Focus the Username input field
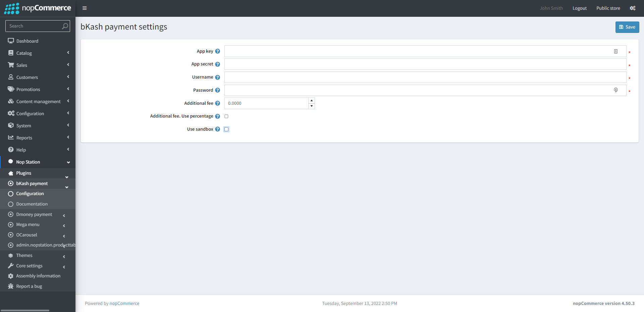644x312 pixels. 425,77
